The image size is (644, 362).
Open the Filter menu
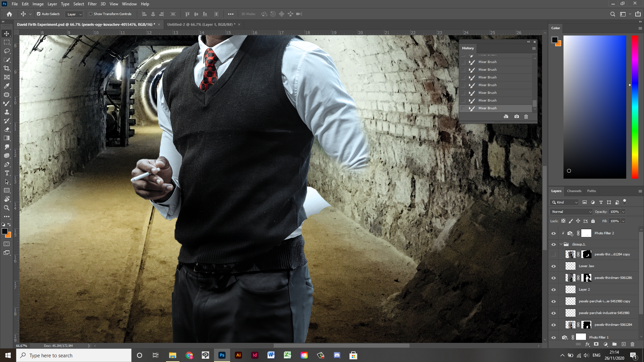click(92, 4)
